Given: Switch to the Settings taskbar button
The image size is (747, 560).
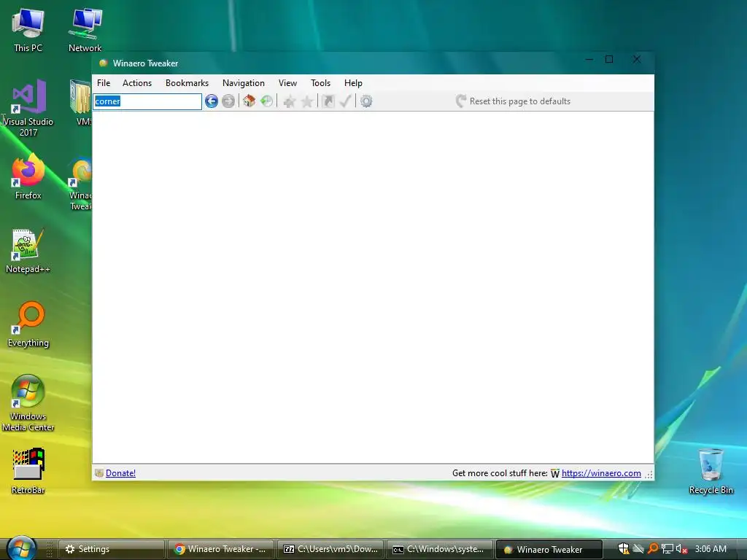Looking at the screenshot, I should coord(112,549).
